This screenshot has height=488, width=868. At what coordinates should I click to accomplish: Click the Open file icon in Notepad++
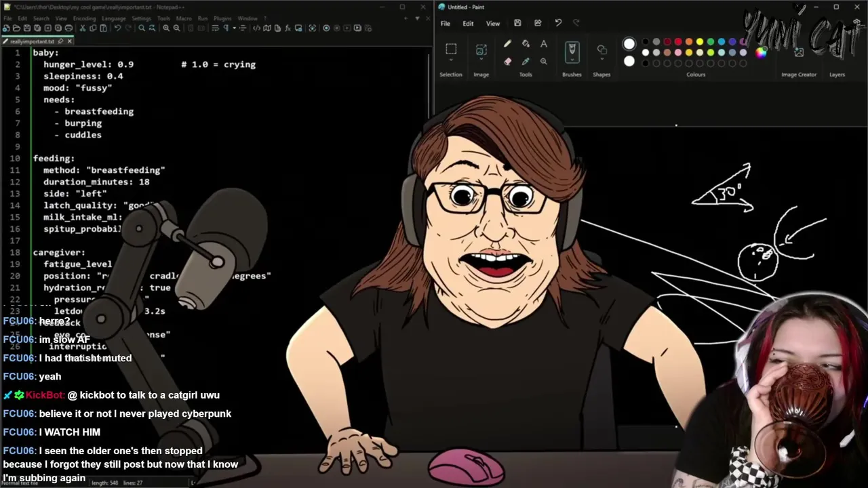(x=16, y=28)
